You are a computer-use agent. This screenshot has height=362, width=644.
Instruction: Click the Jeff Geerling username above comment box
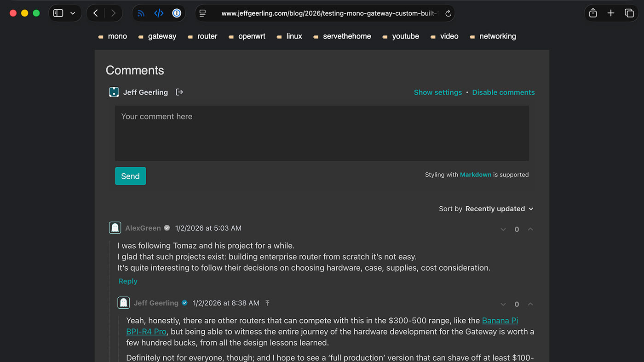click(145, 92)
